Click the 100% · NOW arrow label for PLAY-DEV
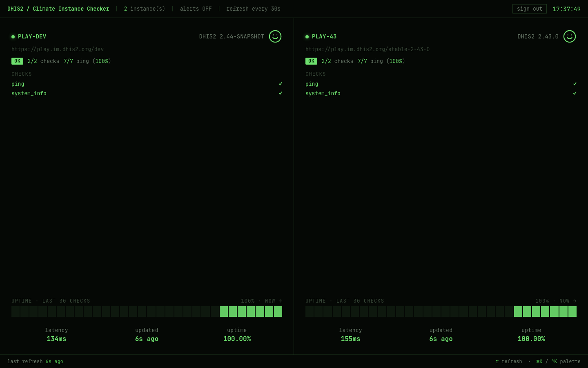Viewport: 588px width, 368px height. [x=261, y=301]
